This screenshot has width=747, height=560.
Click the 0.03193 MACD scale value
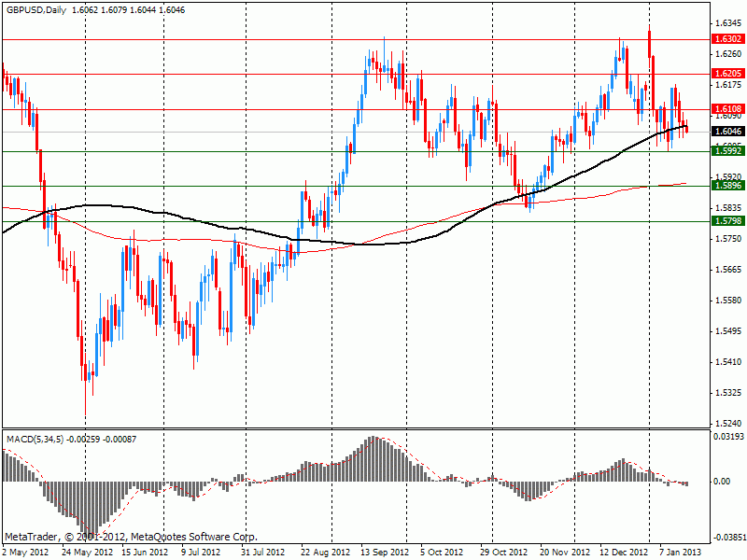pos(728,436)
